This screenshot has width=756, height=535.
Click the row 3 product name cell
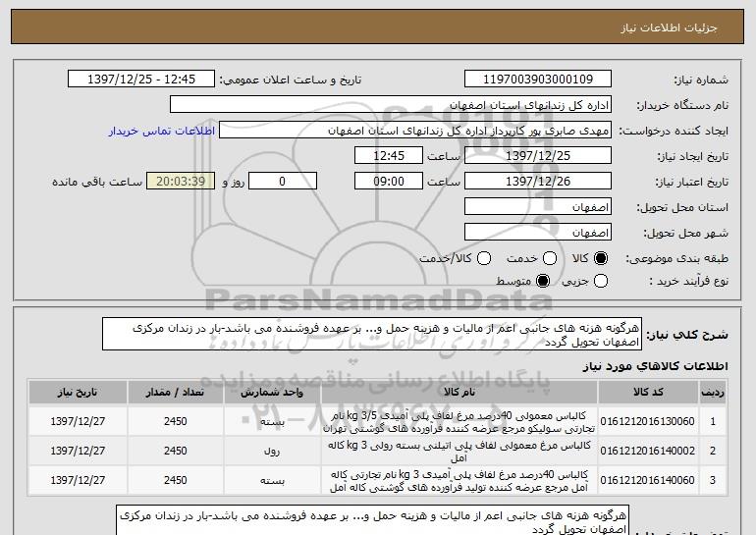(x=459, y=481)
